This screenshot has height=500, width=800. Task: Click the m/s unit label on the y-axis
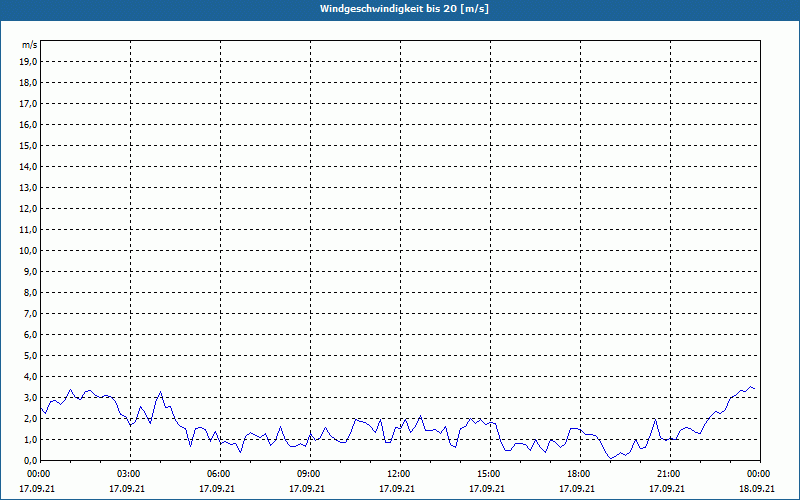tap(30, 46)
